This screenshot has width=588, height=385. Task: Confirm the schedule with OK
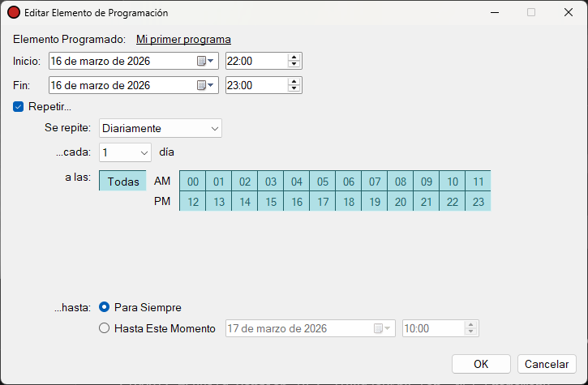[x=481, y=364]
